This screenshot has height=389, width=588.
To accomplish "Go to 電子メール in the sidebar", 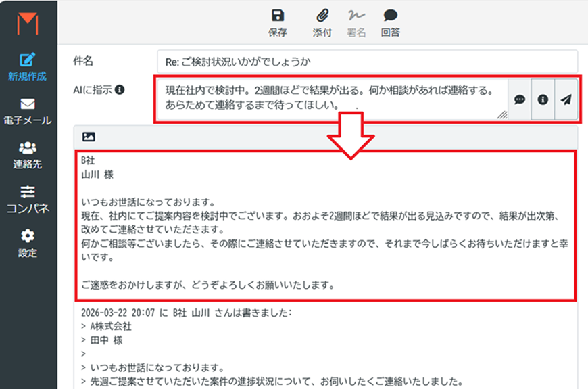I will (x=28, y=111).
